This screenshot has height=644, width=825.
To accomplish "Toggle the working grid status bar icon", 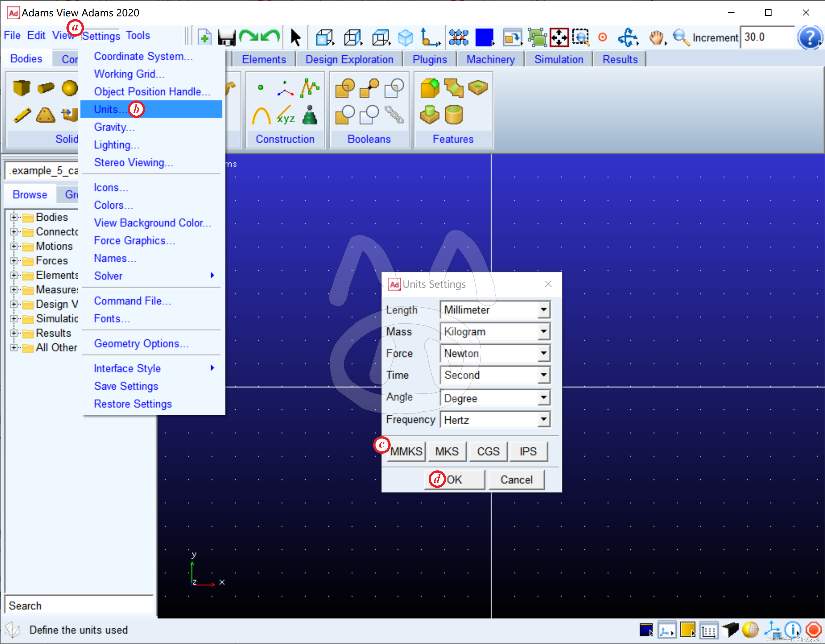I will (x=709, y=630).
